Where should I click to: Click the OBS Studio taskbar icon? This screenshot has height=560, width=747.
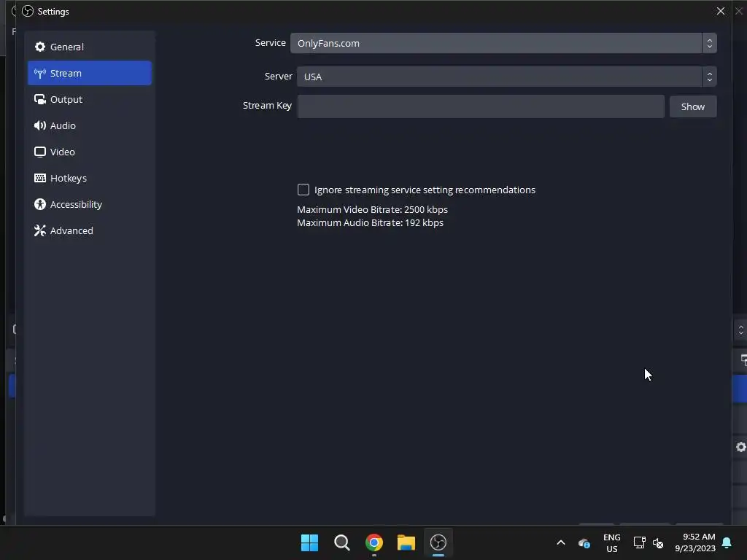point(438,542)
